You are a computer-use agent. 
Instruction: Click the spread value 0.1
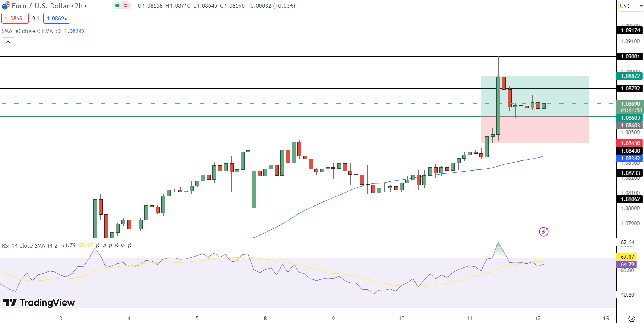pyautogui.click(x=36, y=18)
